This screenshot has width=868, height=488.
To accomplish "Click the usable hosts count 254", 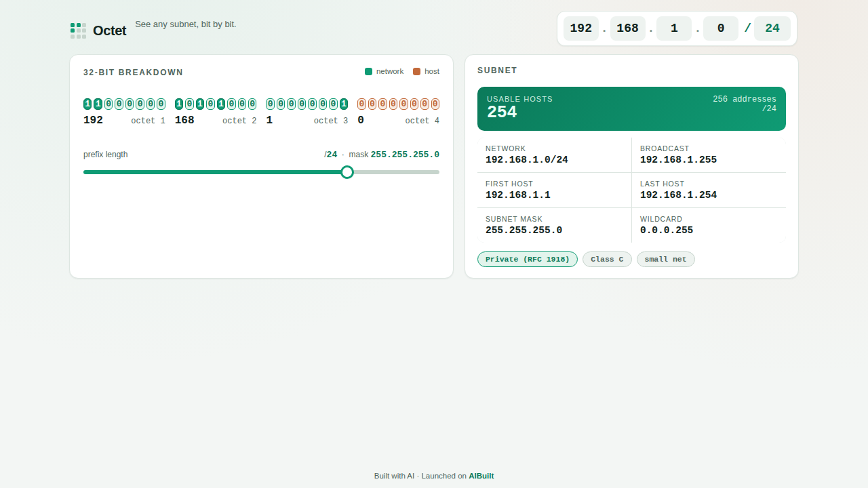I will click(502, 113).
